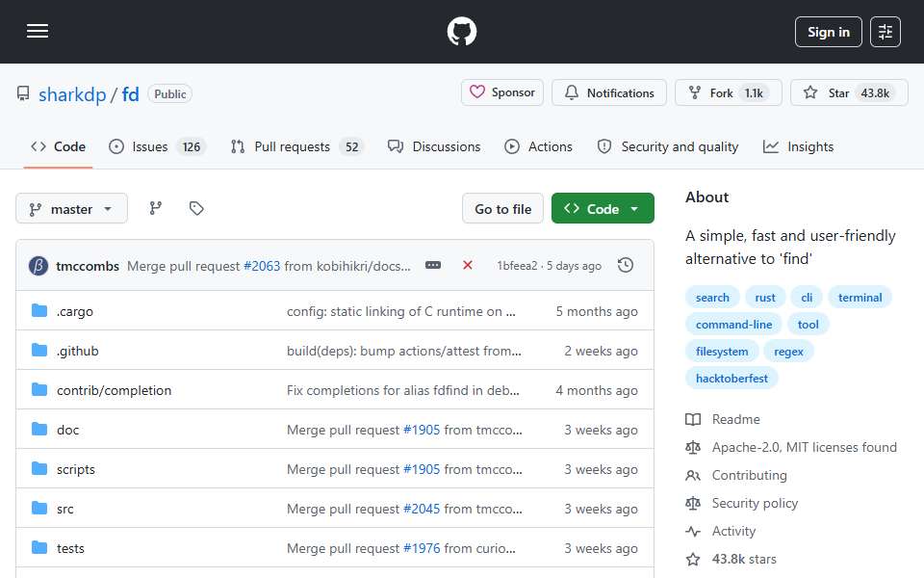Open commit 'build(deps): bump actions/attest'

(403, 351)
